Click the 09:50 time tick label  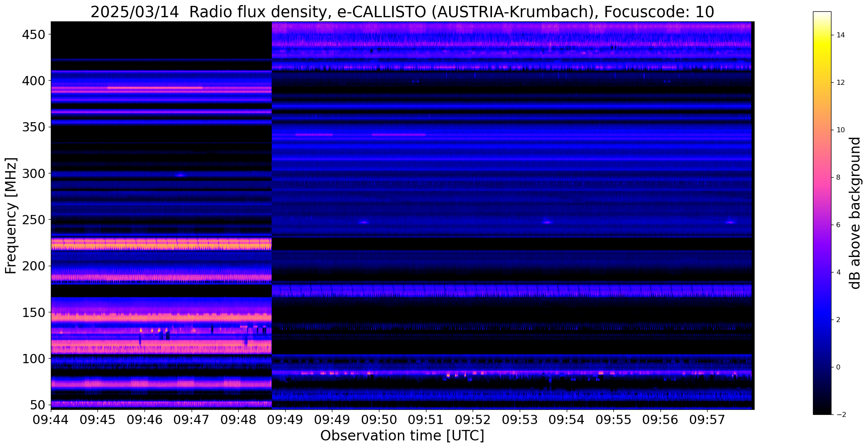379,420
